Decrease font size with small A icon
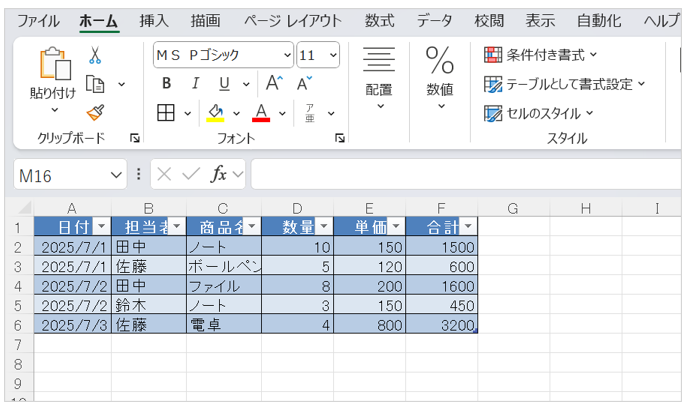Screen dimensions: 686x407 pos(304,83)
